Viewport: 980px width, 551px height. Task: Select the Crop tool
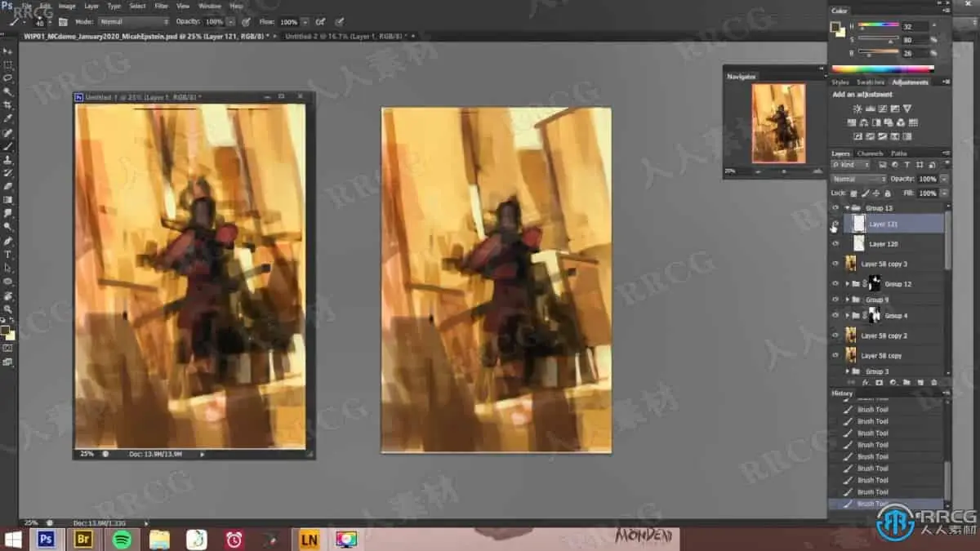pyautogui.click(x=8, y=105)
